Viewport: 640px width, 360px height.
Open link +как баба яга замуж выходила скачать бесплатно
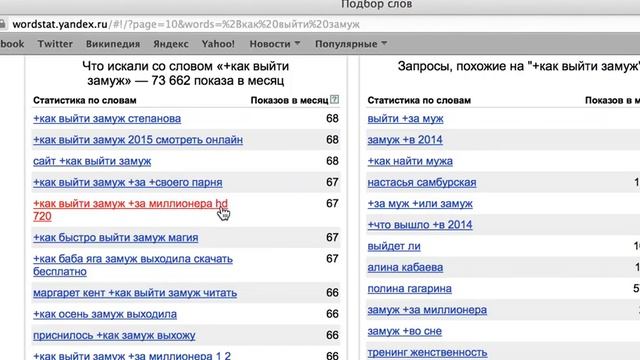tap(133, 265)
